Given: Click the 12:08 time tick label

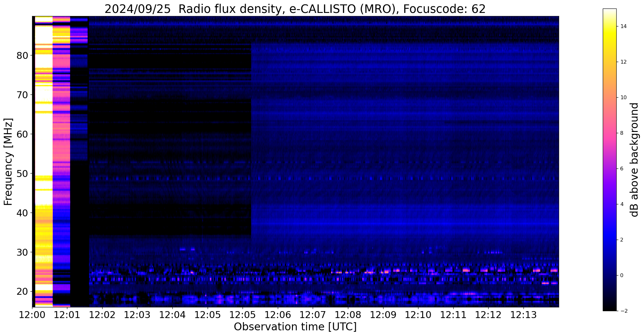Looking at the screenshot, I should tap(348, 315).
